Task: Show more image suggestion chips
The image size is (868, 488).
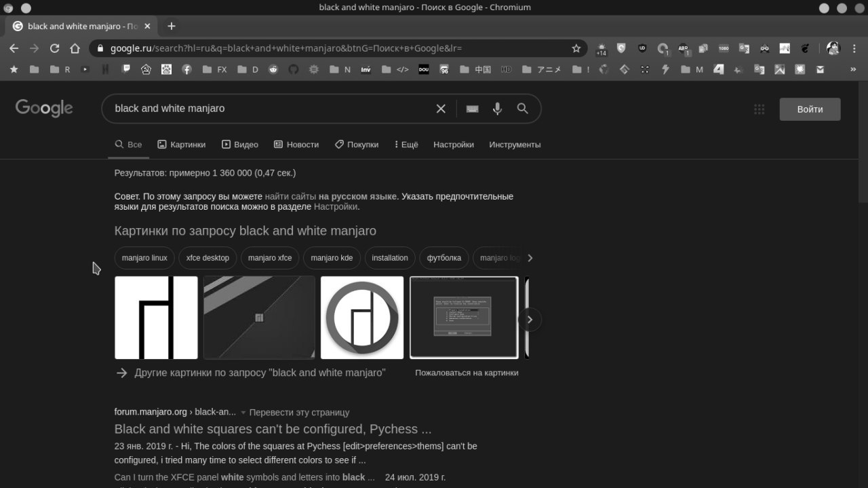Action: (530, 258)
